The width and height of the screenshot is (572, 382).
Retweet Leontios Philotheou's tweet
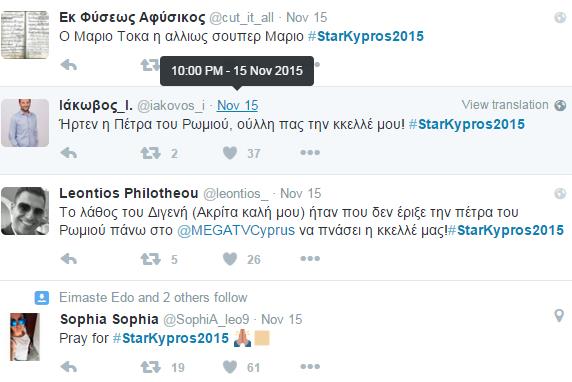151,259
